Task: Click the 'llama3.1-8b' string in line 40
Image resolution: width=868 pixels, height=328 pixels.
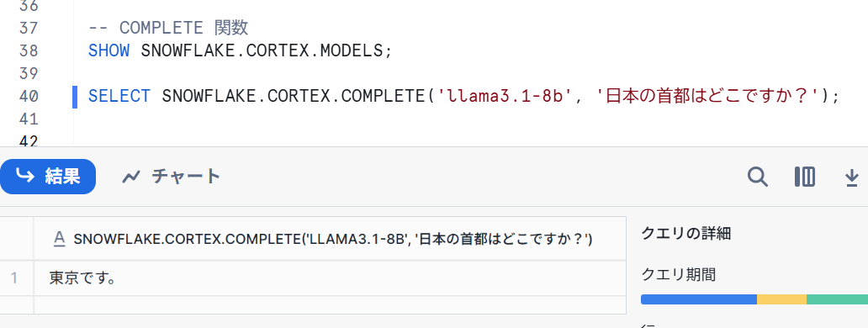Action: click(x=505, y=96)
